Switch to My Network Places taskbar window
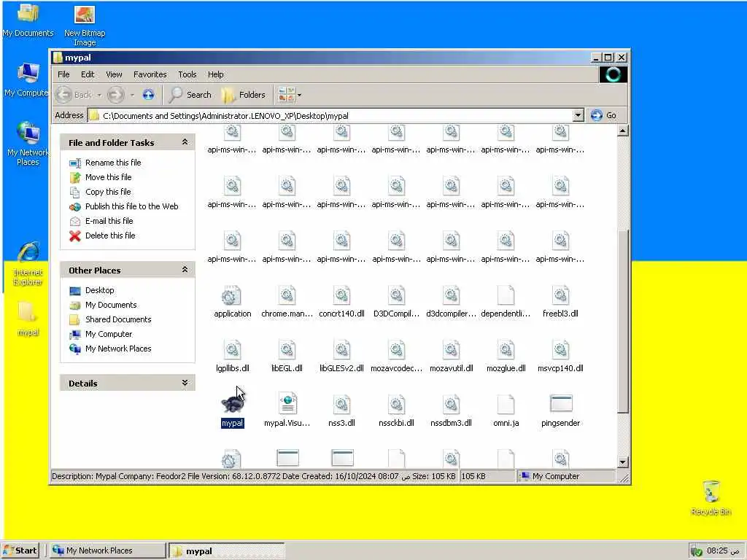Screen dimensions: 747x560 [x=107, y=551]
